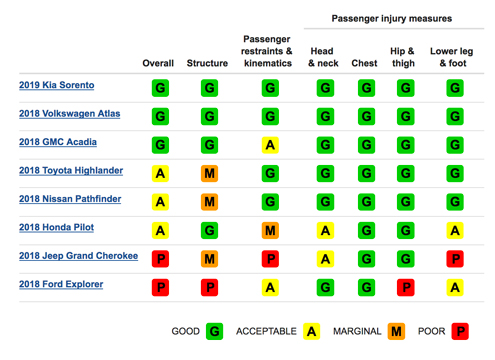The image size is (495, 360).
Task: Click Jeep Grand Cherokee's Poor lower leg icon
Action: [455, 259]
